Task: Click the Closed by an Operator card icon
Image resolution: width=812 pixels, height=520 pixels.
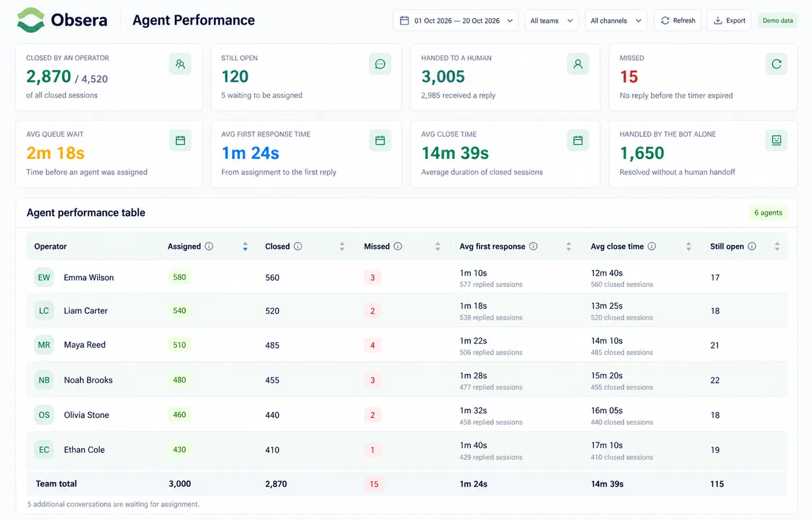Action: (180, 64)
